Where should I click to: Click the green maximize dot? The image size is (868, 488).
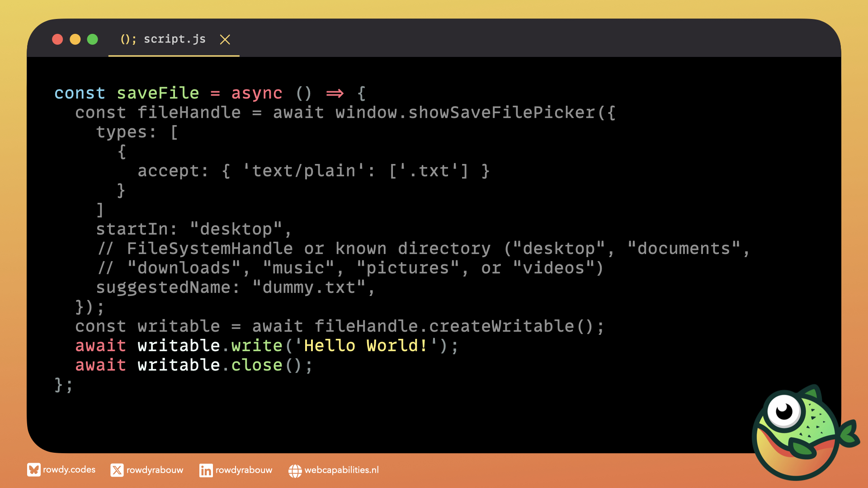tap(93, 39)
